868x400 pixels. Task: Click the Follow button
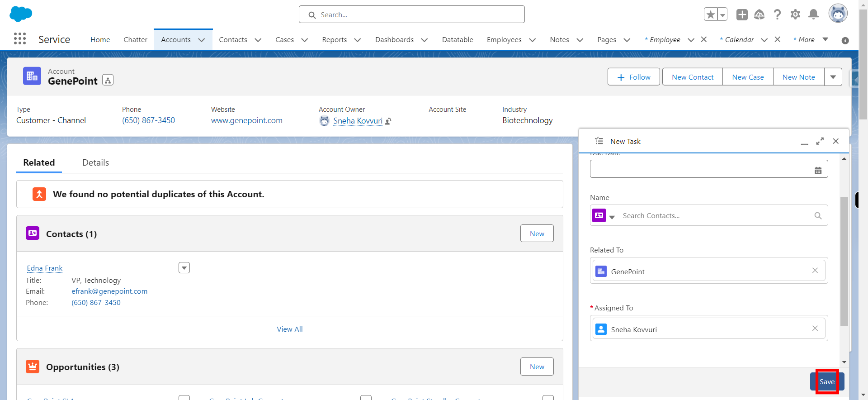coord(633,77)
